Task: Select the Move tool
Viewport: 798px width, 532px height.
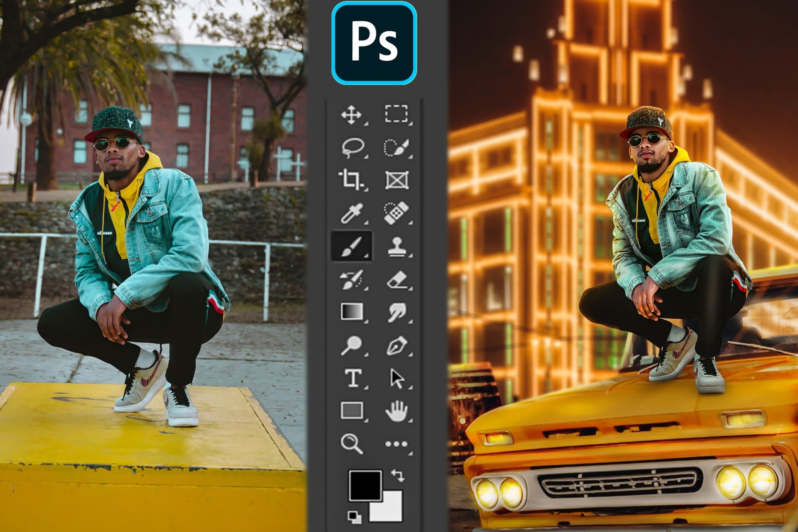Action: tap(351, 115)
